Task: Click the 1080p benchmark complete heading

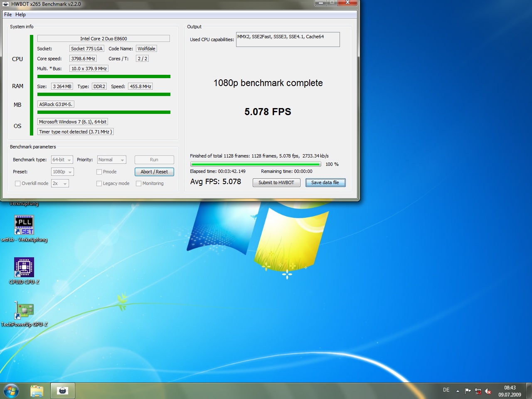Action: point(268,83)
